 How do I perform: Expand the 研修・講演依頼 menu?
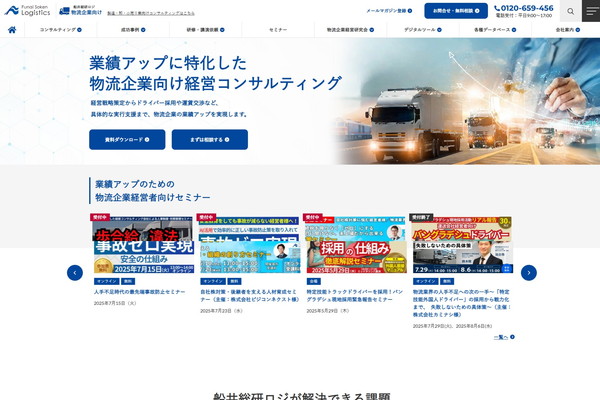205,30
